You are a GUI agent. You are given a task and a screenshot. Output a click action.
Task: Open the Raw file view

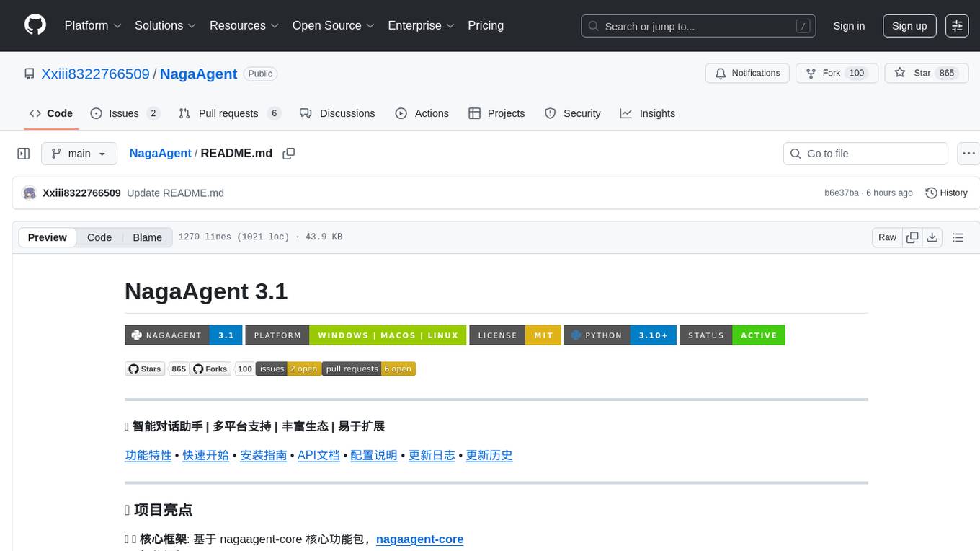click(887, 237)
